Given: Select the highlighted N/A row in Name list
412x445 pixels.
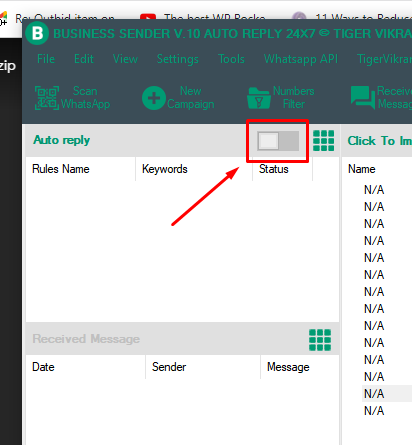Looking at the screenshot, I should pyautogui.click(x=387, y=394).
